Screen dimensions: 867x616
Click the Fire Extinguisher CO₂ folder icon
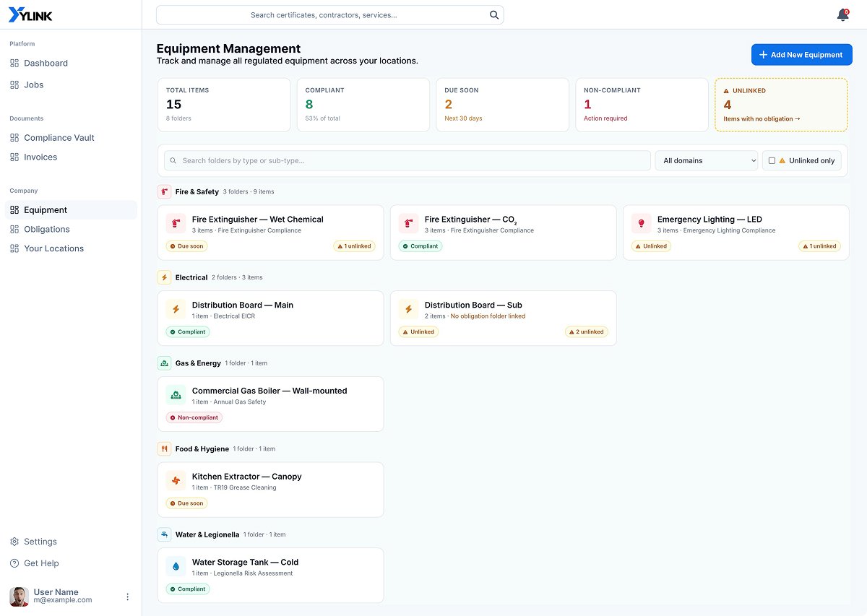tap(409, 223)
